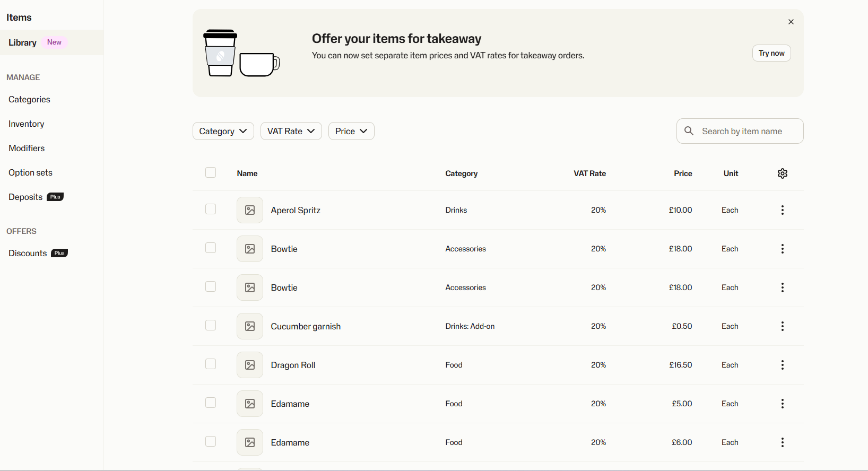Open Dragon Roll three-dot menu
The height and width of the screenshot is (471, 868).
(x=783, y=365)
